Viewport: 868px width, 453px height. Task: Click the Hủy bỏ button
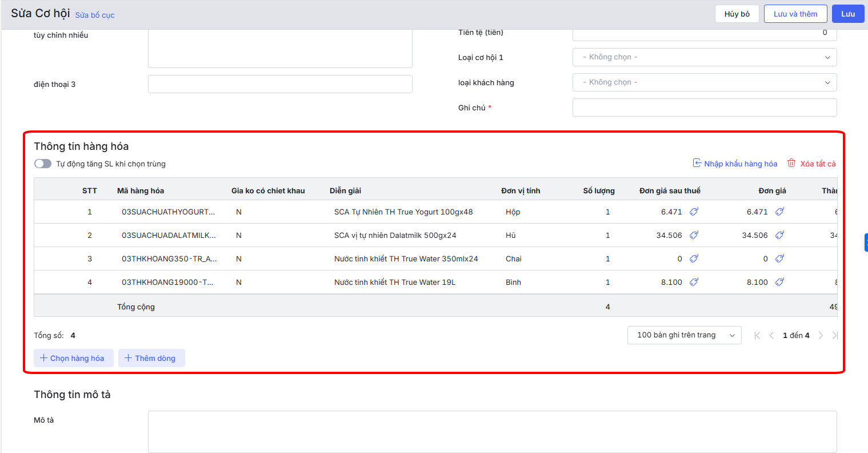[737, 14]
